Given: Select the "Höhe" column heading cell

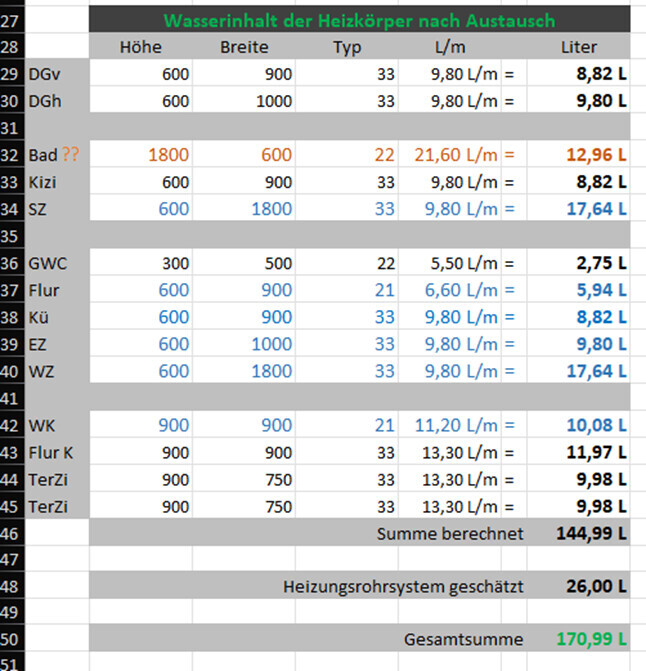Looking at the screenshot, I should (x=140, y=46).
